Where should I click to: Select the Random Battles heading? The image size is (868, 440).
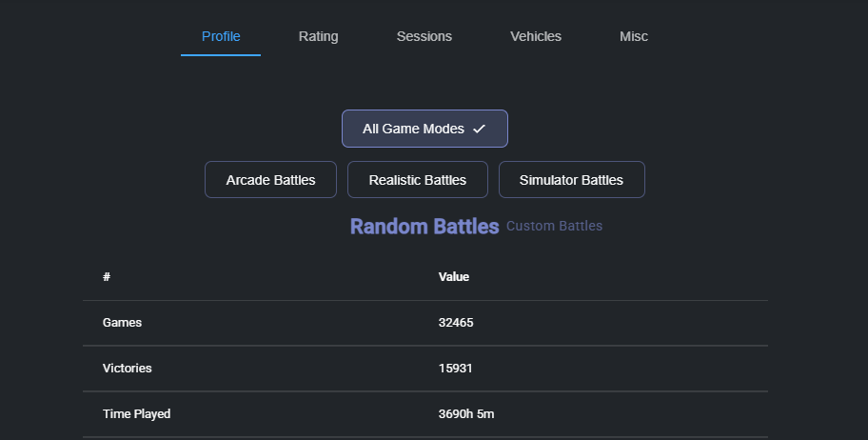[424, 227]
